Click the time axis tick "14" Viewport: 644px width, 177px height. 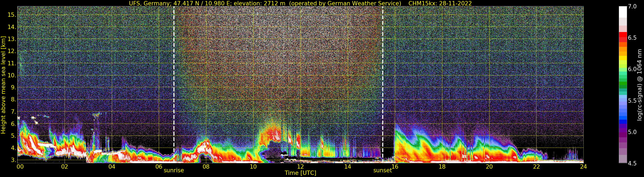pos(347,166)
